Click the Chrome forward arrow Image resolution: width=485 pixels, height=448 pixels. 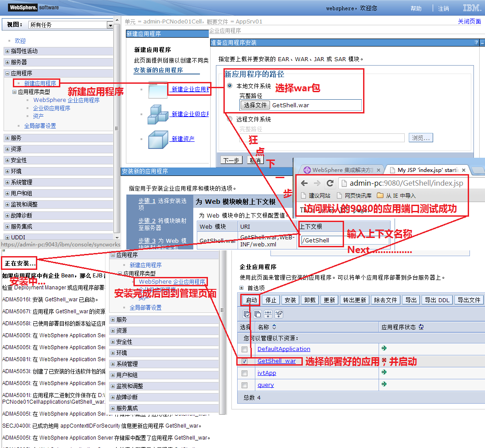[317, 183]
